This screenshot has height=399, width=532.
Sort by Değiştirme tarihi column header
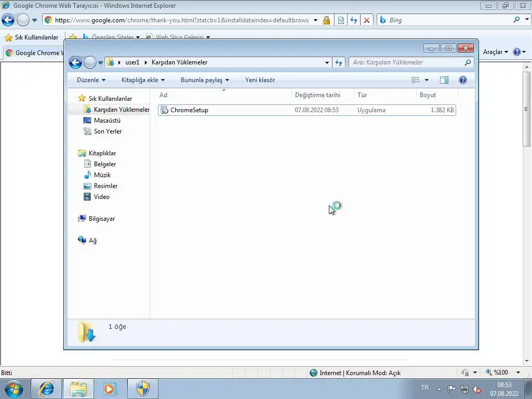322,95
